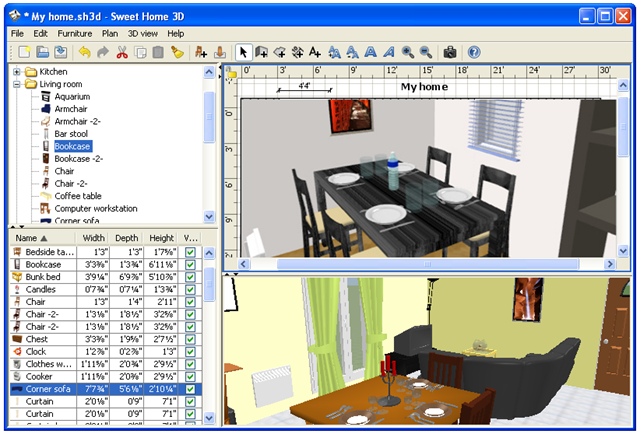Screen dimensions: 640x434
Task: Select the Create dimensions tool
Action: click(298, 52)
